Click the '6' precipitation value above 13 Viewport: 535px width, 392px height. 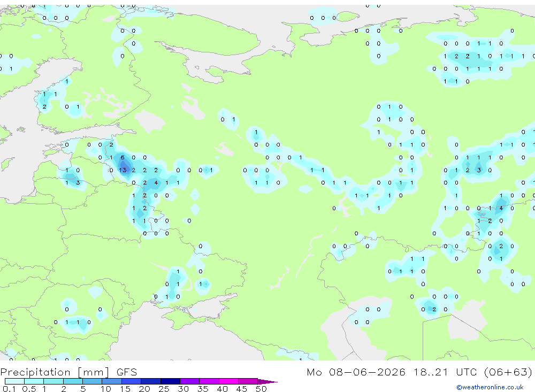(123, 157)
